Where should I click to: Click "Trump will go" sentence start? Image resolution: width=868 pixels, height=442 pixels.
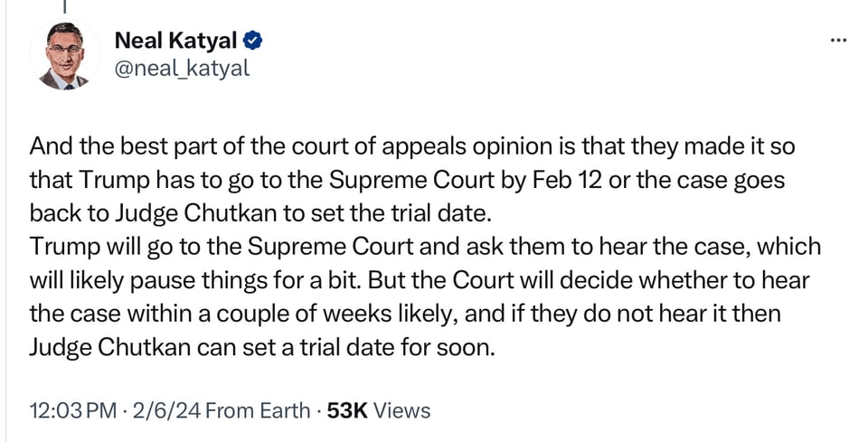pos(87,247)
